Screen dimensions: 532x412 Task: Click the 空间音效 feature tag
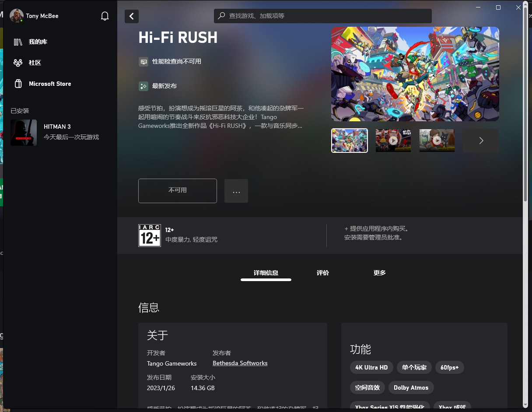point(367,387)
